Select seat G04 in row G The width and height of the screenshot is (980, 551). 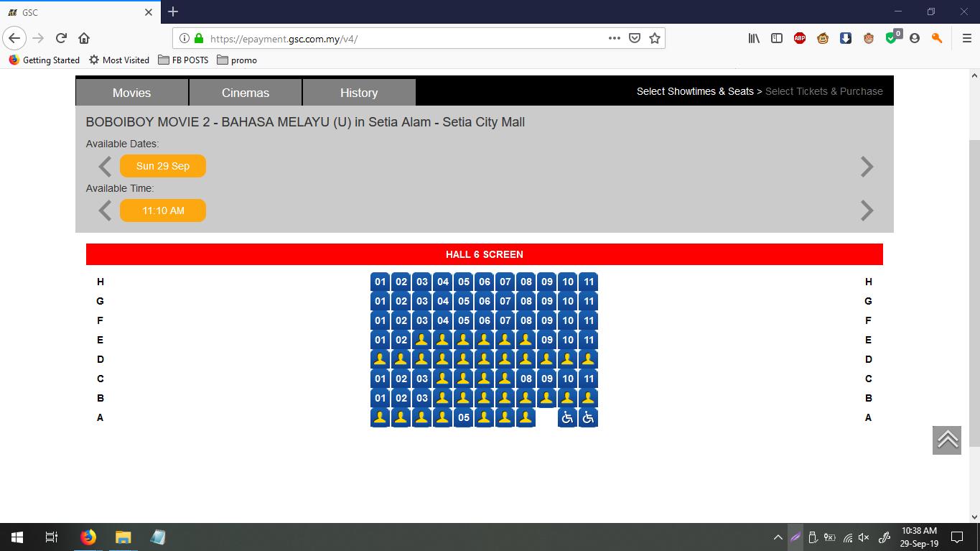tap(443, 301)
